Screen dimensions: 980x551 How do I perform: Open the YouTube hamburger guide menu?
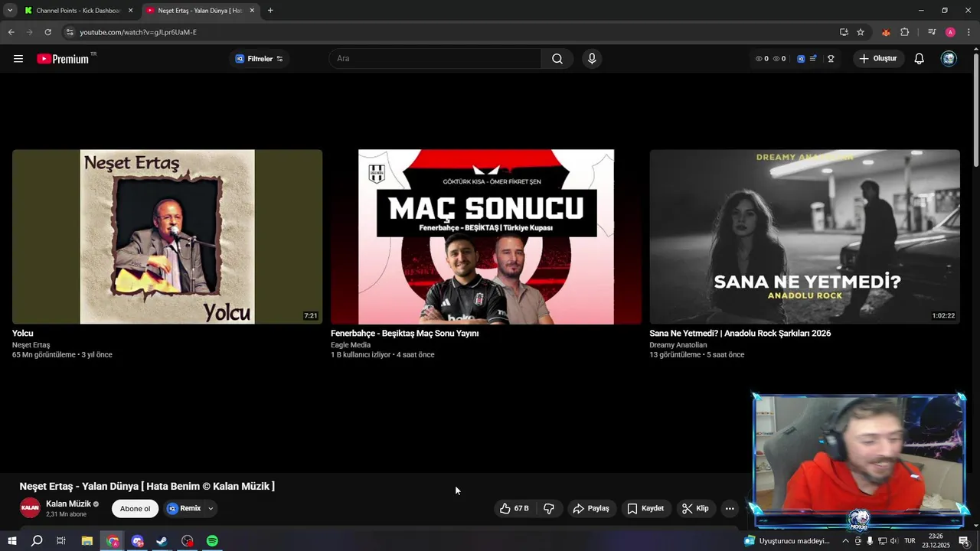(x=18, y=59)
